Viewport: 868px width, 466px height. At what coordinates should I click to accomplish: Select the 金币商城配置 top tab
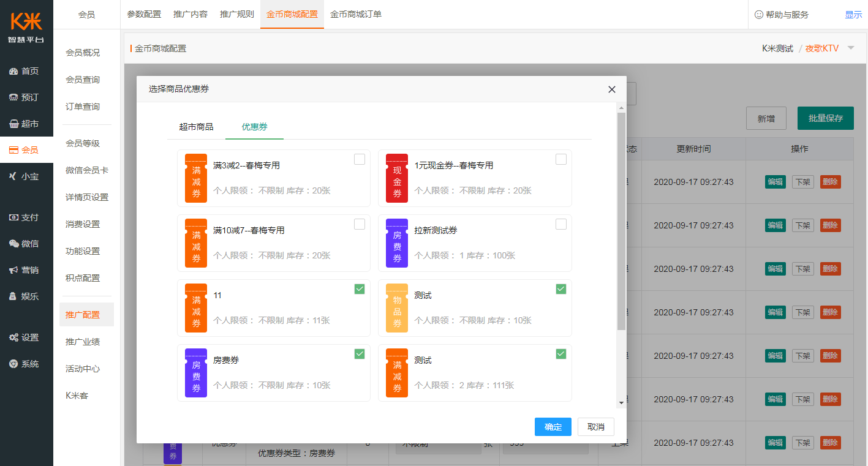tap(292, 14)
